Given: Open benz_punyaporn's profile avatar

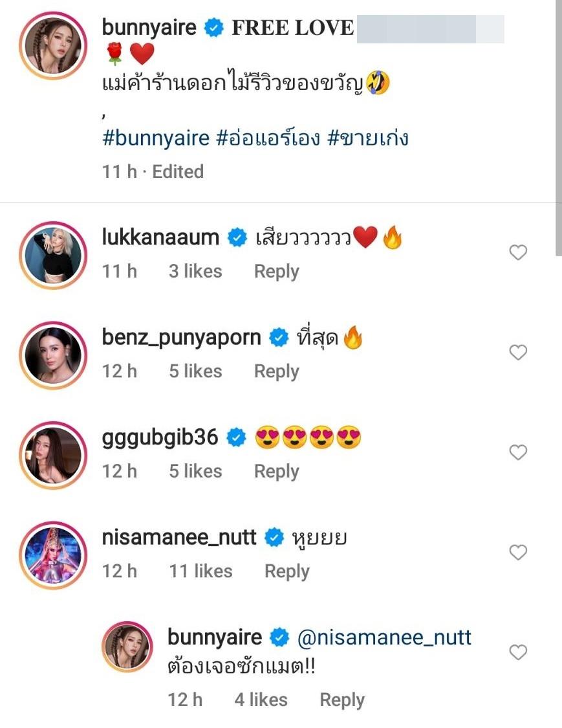Looking at the screenshot, I should click(x=52, y=354).
